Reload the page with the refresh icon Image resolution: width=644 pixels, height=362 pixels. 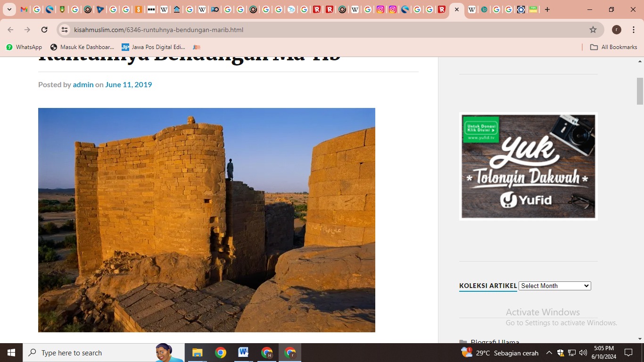(44, 30)
